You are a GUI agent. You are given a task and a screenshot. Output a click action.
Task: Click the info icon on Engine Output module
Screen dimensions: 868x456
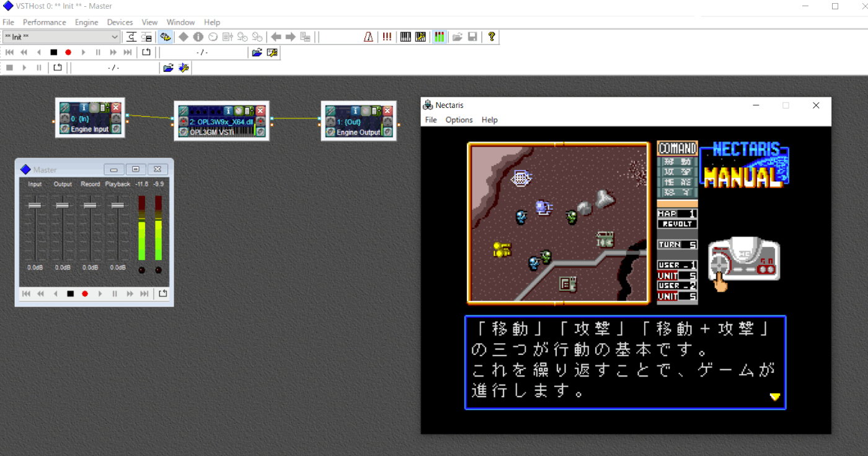[356, 110]
